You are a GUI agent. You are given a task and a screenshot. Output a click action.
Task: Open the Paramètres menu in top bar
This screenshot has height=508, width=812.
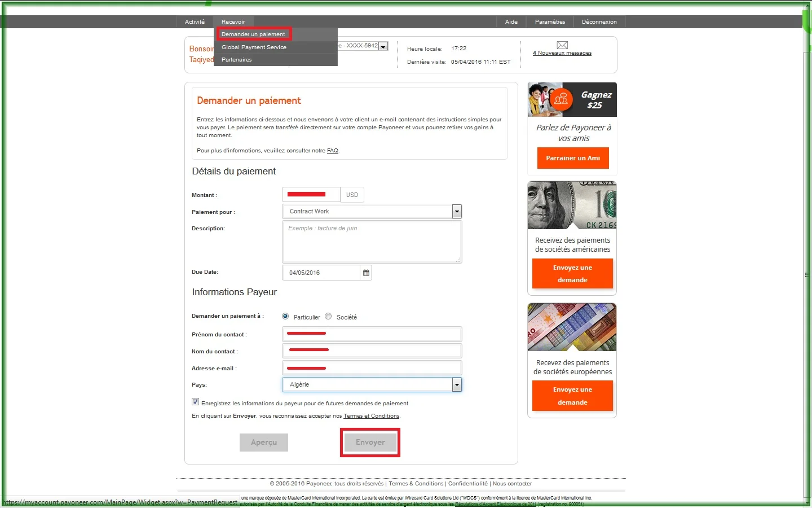tap(550, 22)
